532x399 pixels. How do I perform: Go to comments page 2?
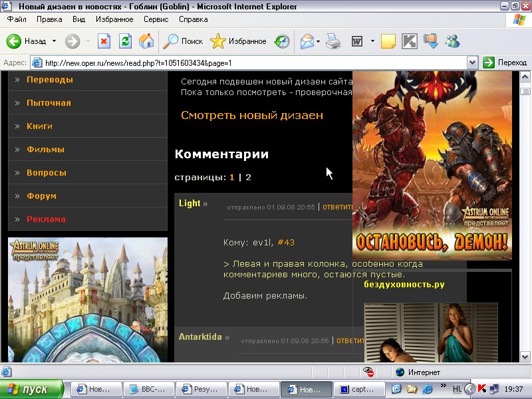coord(248,178)
